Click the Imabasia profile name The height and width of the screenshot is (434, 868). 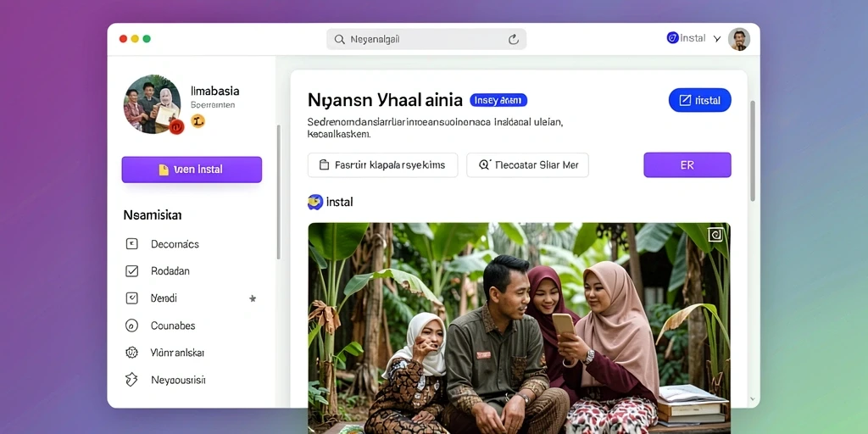pyautogui.click(x=214, y=91)
